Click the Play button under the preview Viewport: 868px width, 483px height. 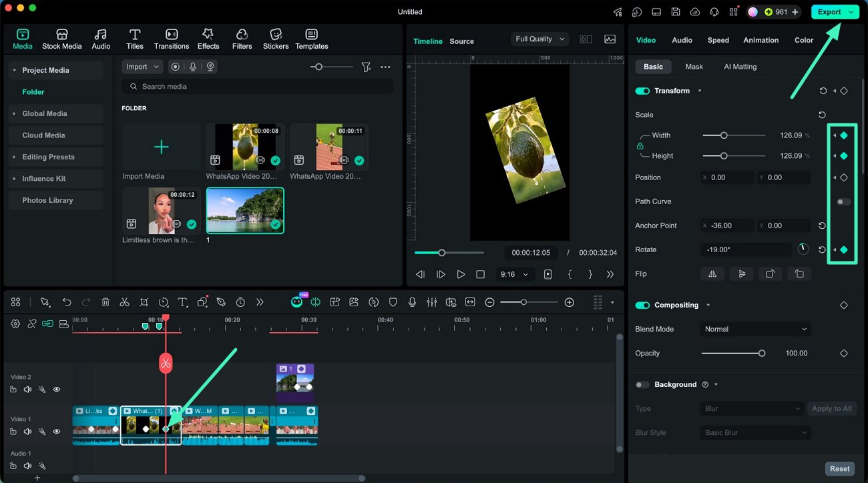point(461,274)
